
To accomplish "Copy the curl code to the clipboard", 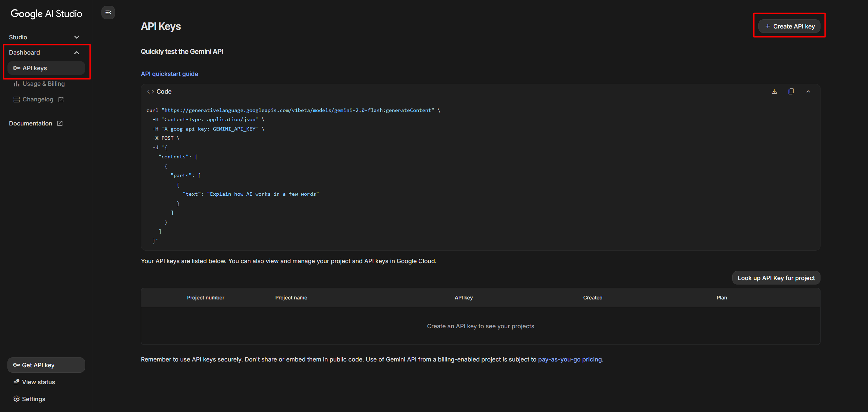I will tap(791, 92).
